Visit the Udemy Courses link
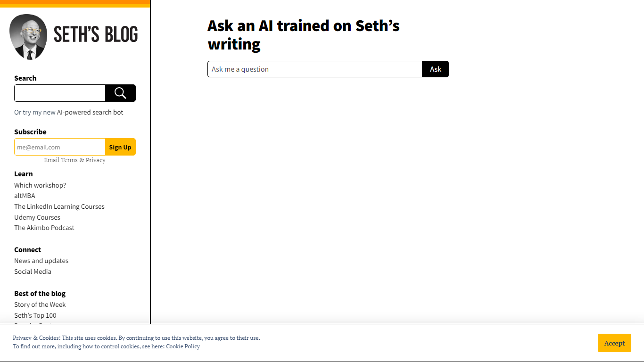This screenshot has height=362, width=644. point(37,217)
